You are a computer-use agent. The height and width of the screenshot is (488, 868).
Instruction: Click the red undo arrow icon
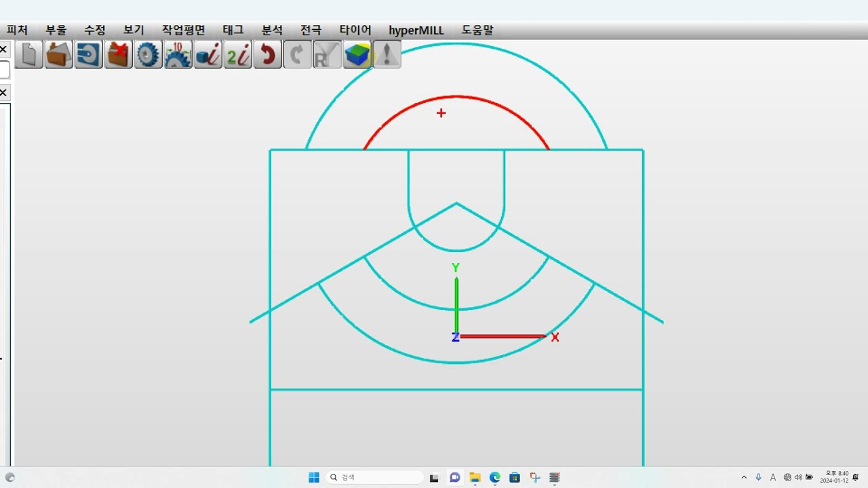tap(268, 54)
